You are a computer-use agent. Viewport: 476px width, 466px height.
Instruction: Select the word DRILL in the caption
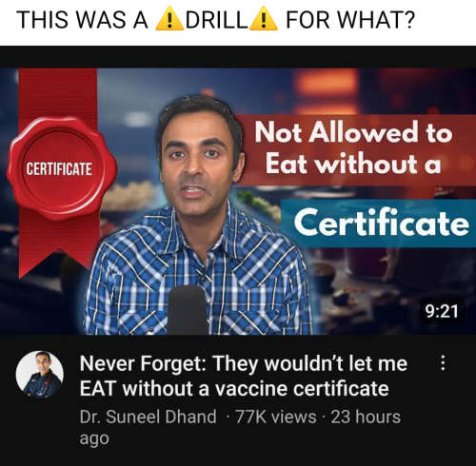click(x=216, y=19)
